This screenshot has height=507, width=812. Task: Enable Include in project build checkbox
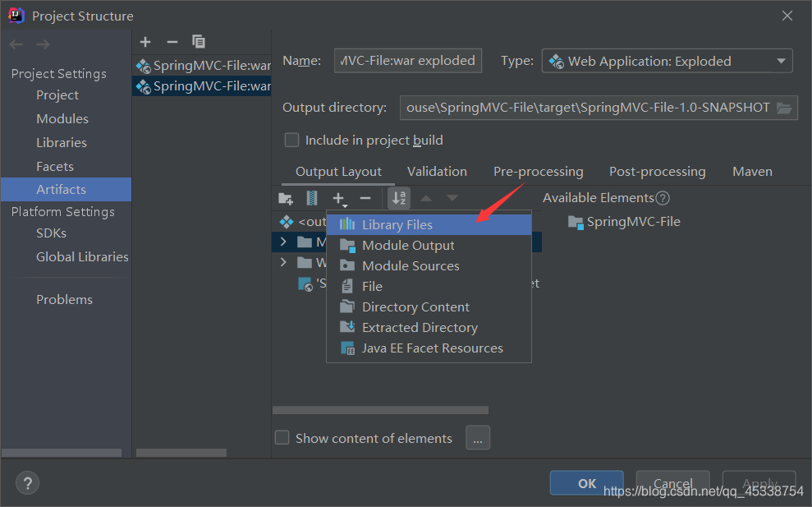(291, 140)
